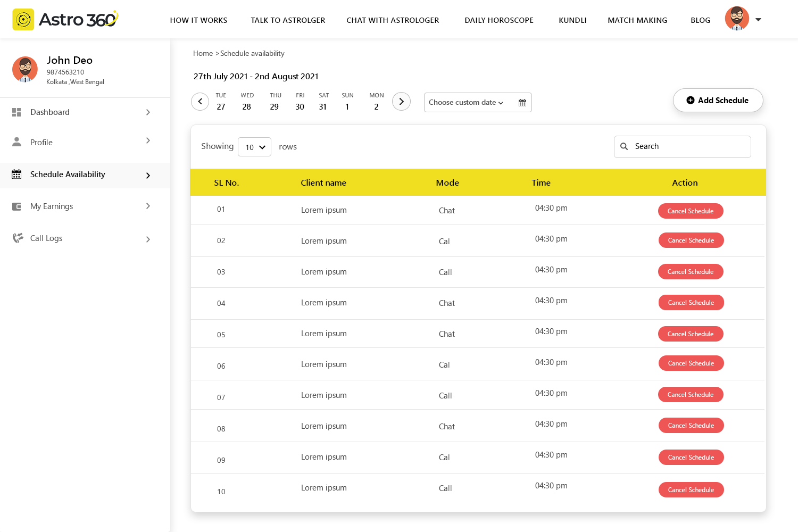Expand the Choose custom date dropdown
This screenshot has width=798, height=532.
(x=465, y=103)
